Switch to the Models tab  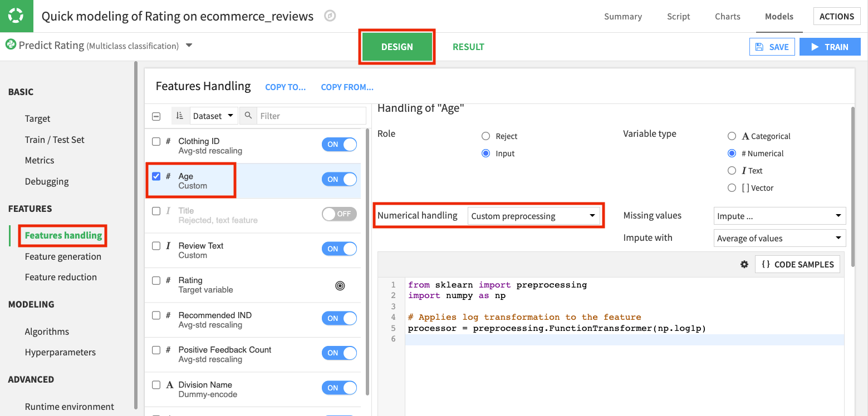tap(779, 16)
